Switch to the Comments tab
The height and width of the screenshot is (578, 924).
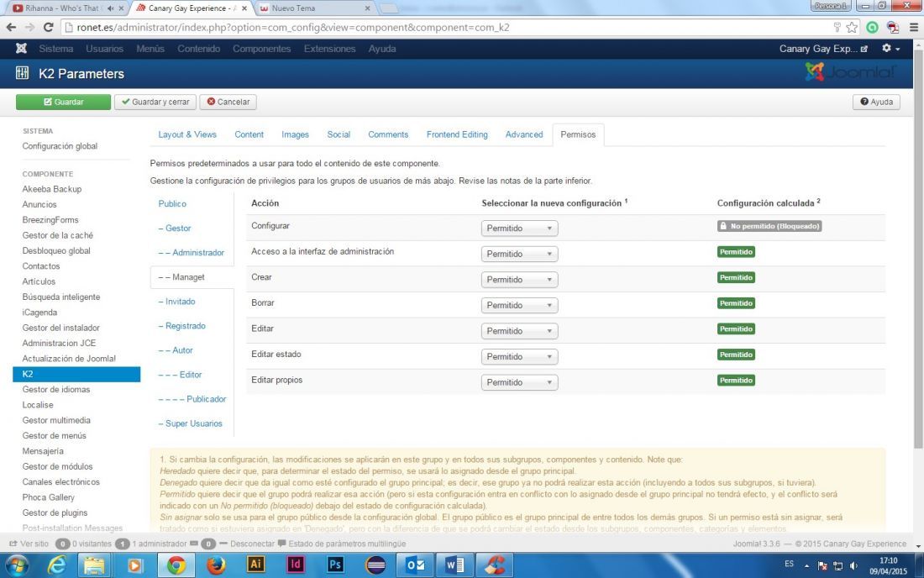click(x=388, y=134)
